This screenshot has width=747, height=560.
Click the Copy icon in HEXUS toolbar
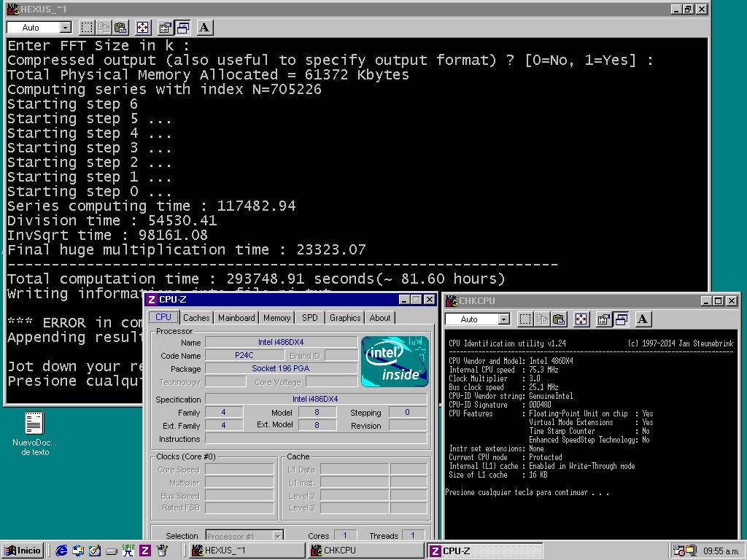104,28
